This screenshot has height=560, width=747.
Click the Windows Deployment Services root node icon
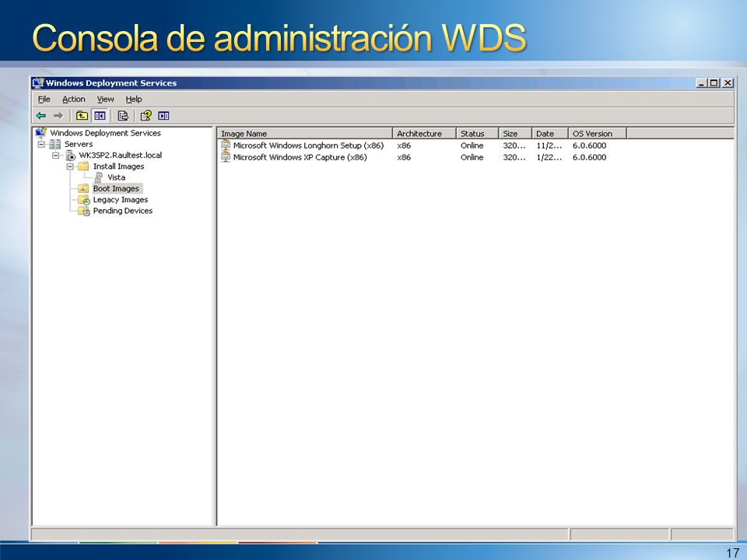point(41,133)
